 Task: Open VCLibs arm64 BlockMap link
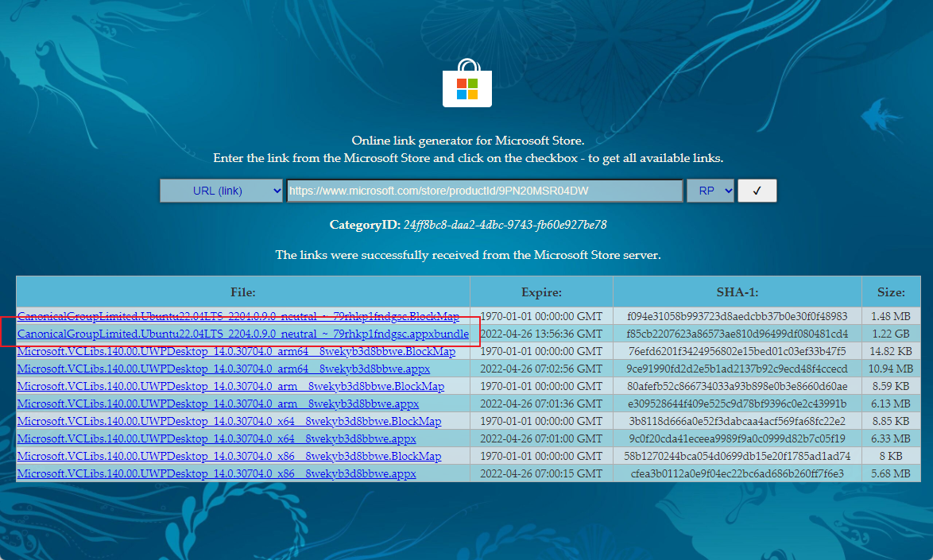click(x=236, y=352)
